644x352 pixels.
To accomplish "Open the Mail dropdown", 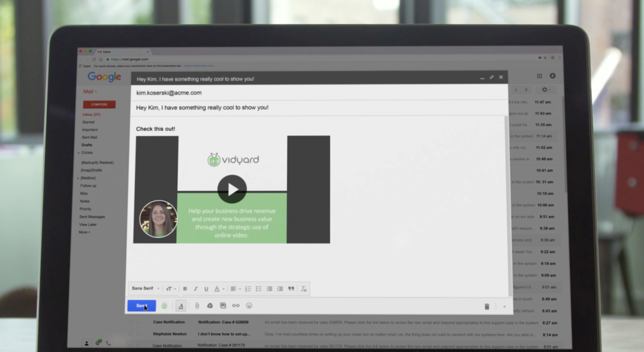I will (x=90, y=91).
